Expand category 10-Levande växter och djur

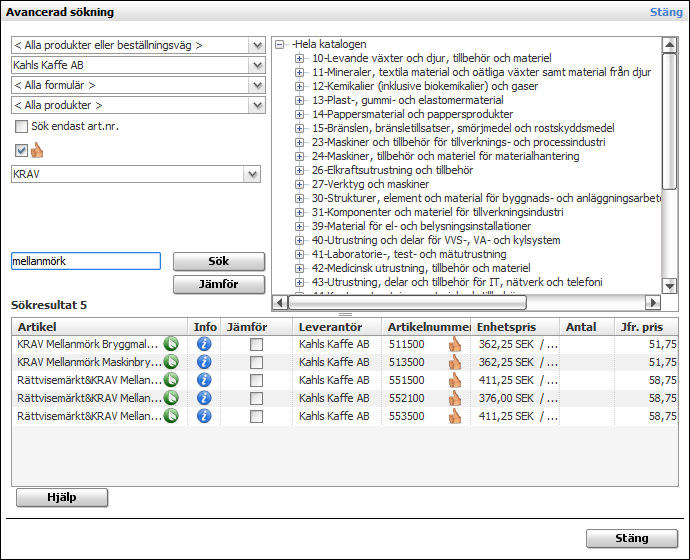pos(299,58)
